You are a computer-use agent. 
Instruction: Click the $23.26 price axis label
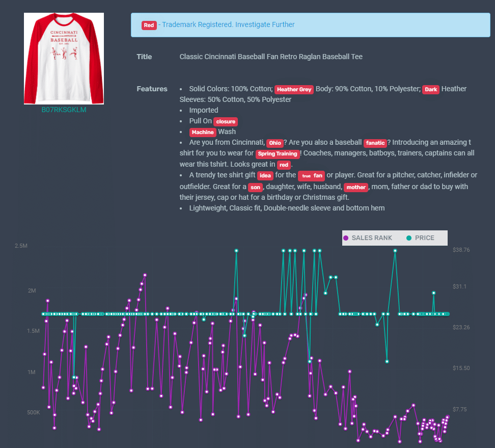461,327
